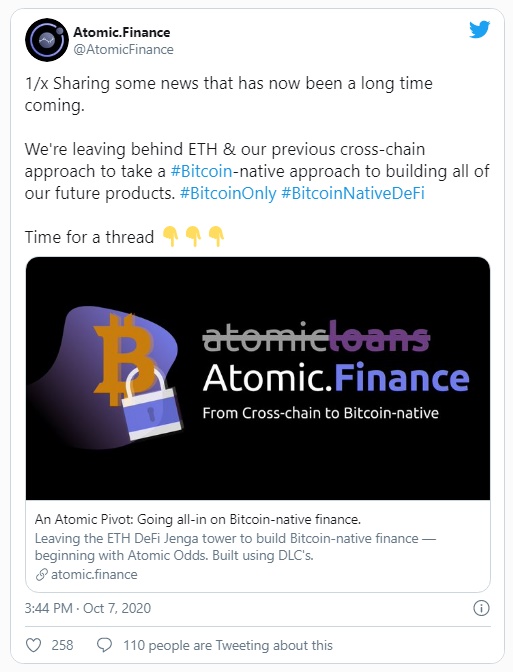Open the @AtomicFinance handle

point(123,50)
